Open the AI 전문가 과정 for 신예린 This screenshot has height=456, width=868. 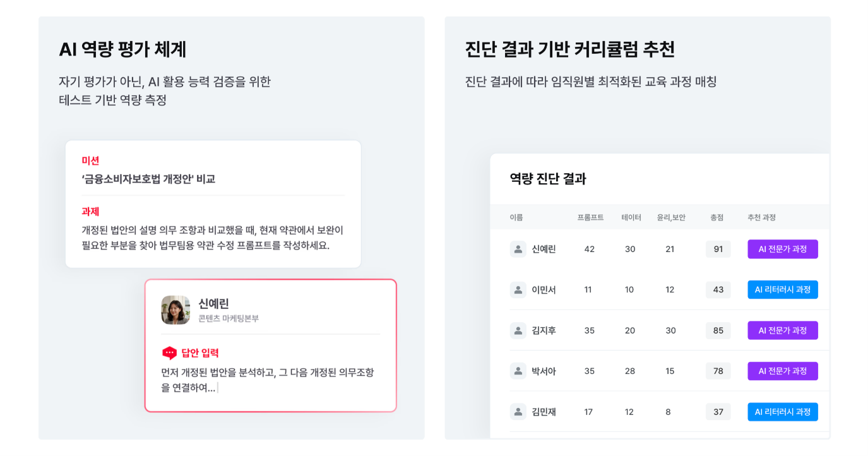[783, 249]
